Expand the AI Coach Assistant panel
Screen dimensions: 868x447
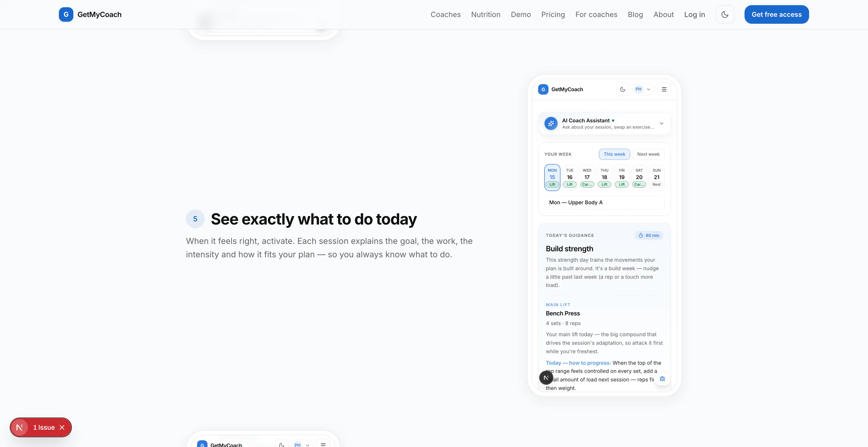661,124
